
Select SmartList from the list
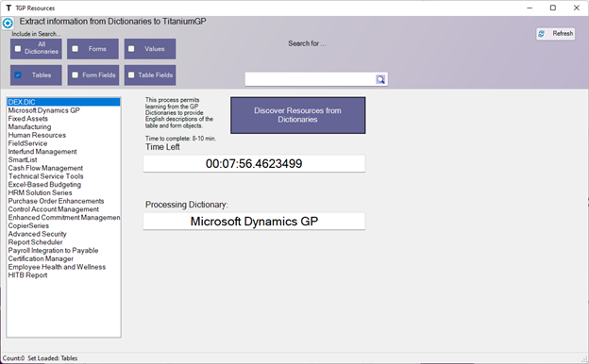point(63,160)
